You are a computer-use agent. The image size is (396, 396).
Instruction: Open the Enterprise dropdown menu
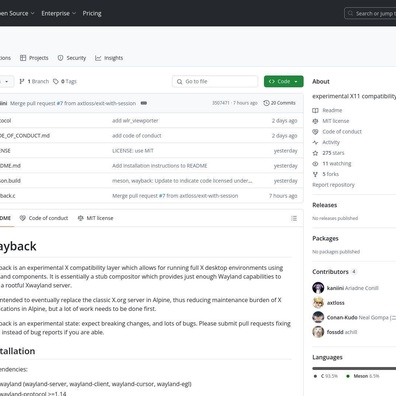(58, 13)
